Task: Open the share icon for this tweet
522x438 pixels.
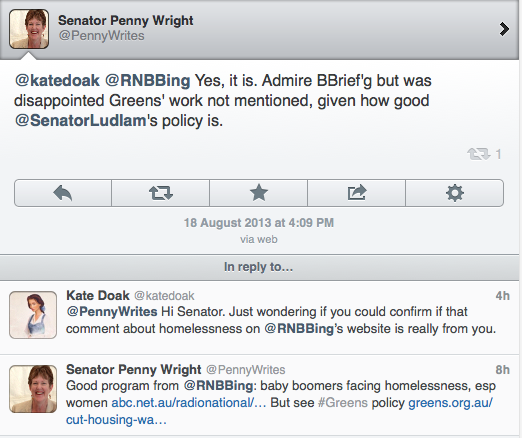Action: [x=357, y=193]
